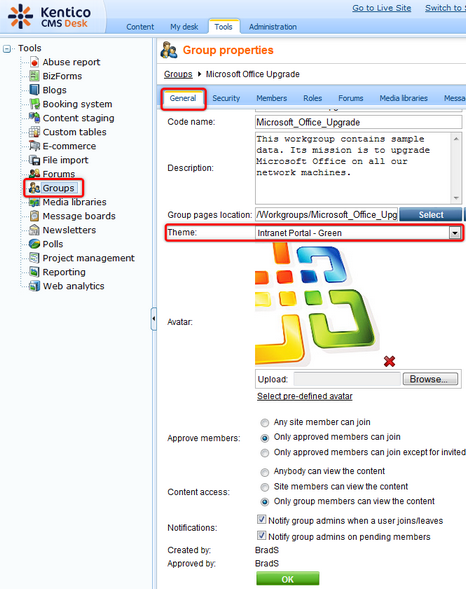Viewport: 466px width, 589px height.
Task: Click Go to Live Site link
Action: tap(382, 8)
